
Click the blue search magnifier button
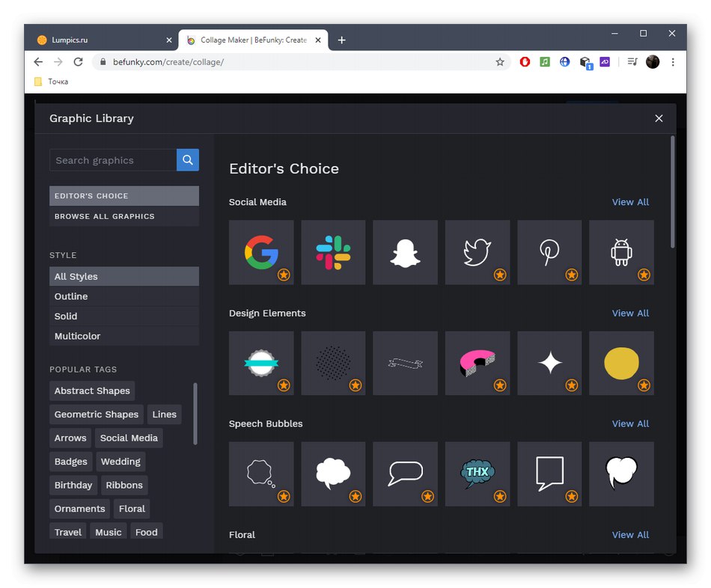[x=188, y=159]
